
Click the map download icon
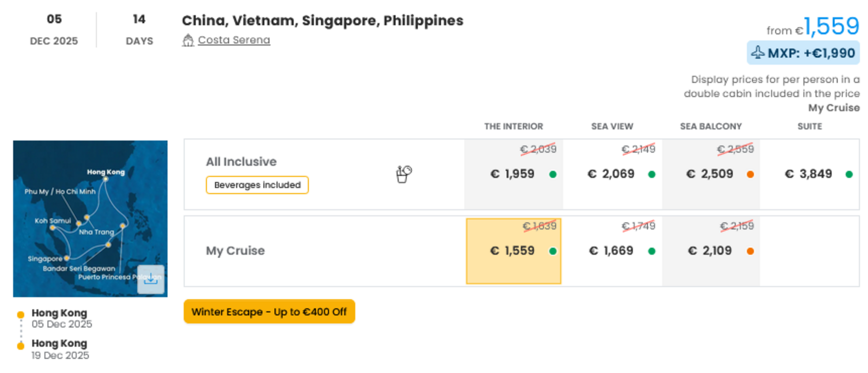click(151, 279)
